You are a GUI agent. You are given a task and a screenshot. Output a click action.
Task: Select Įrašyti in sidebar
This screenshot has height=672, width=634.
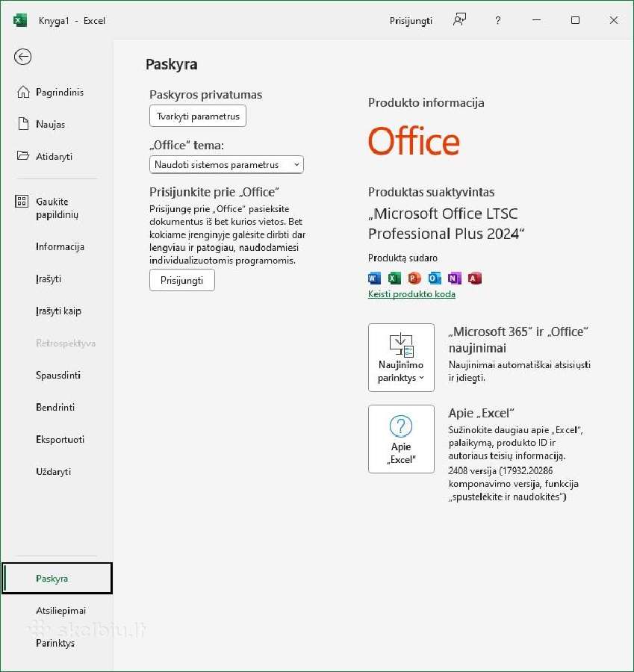57,279
